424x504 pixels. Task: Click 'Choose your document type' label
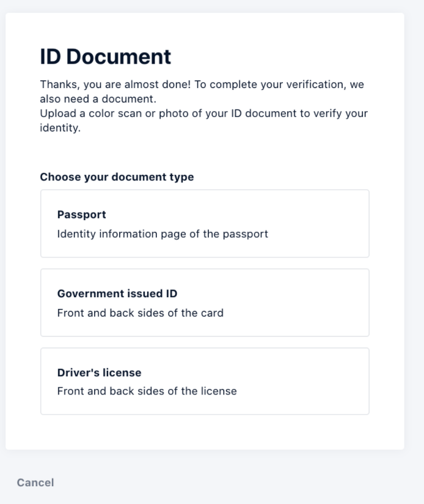click(117, 177)
